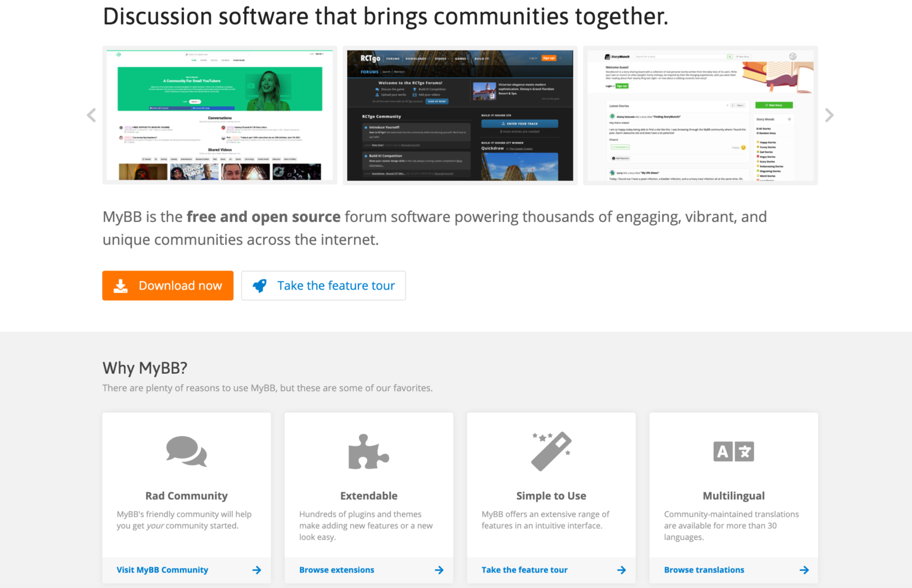
Task: Click the StoryMunch screenshot in the carousel
Action: (x=701, y=115)
